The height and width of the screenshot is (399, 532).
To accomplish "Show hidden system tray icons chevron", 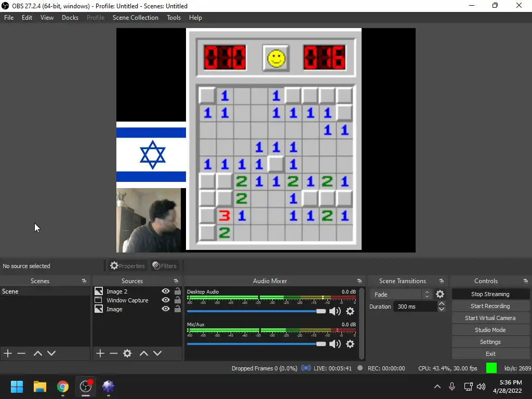I will tap(437, 387).
